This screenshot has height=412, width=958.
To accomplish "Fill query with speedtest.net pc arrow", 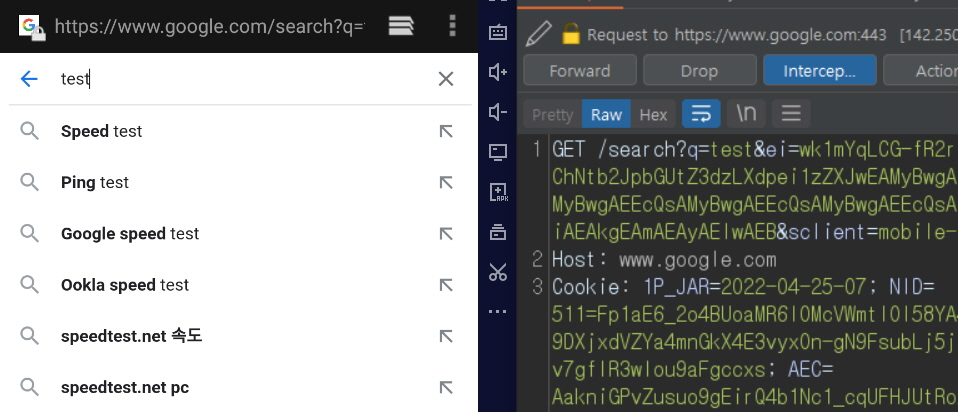I will point(447,387).
